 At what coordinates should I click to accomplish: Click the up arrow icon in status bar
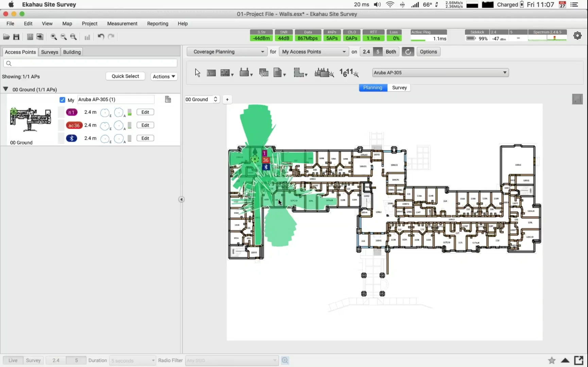pos(565,360)
